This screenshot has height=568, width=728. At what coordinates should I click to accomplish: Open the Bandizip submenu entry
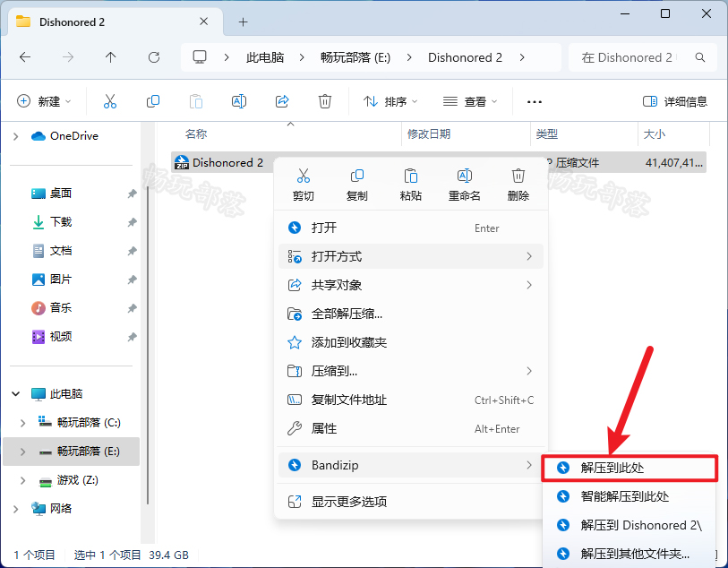point(411,465)
